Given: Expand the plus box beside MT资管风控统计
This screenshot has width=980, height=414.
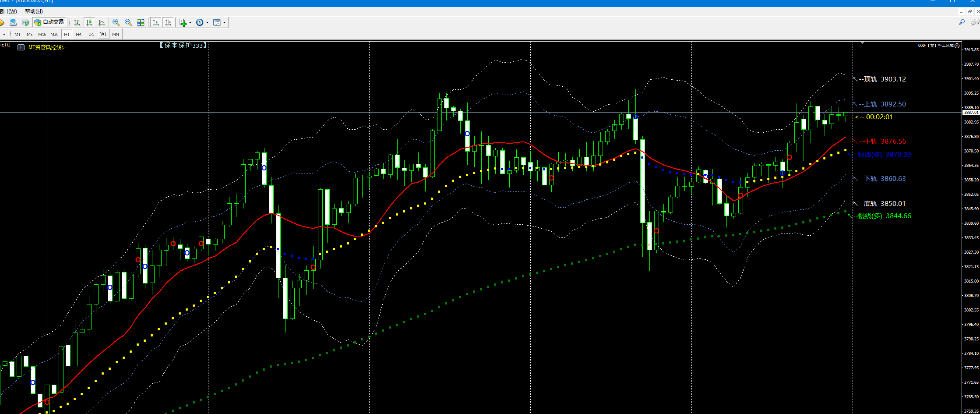Looking at the screenshot, I should point(21,47).
